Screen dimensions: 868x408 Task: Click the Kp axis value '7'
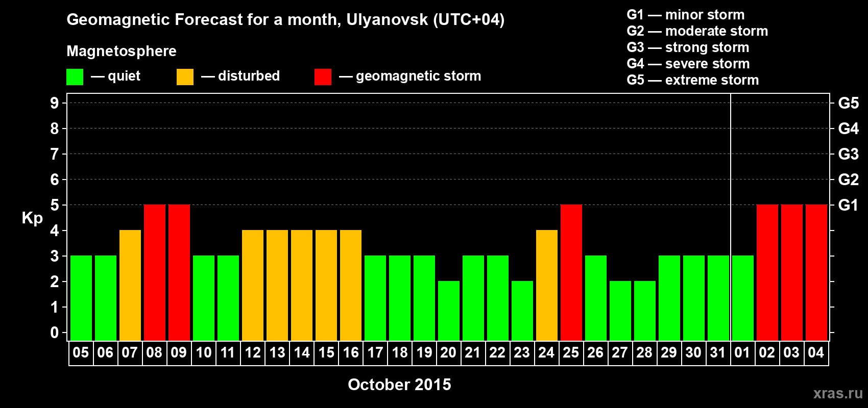point(55,154)
